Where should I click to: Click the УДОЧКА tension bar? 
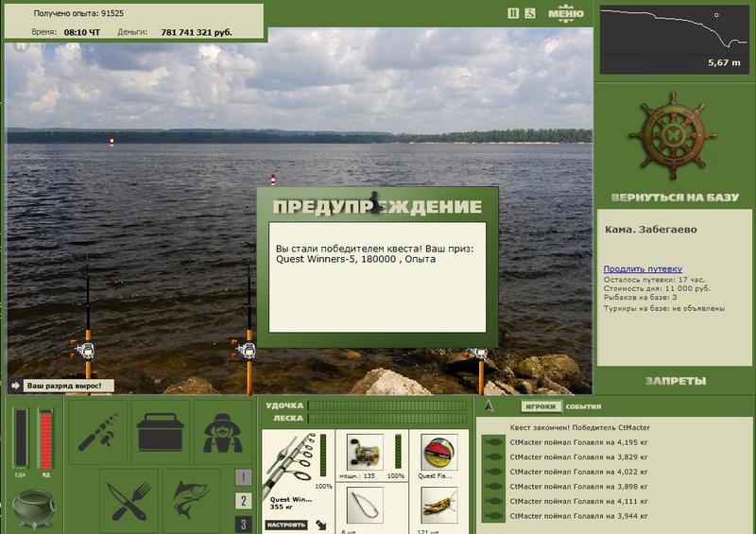pyautogui.click(x=387, y=405)
